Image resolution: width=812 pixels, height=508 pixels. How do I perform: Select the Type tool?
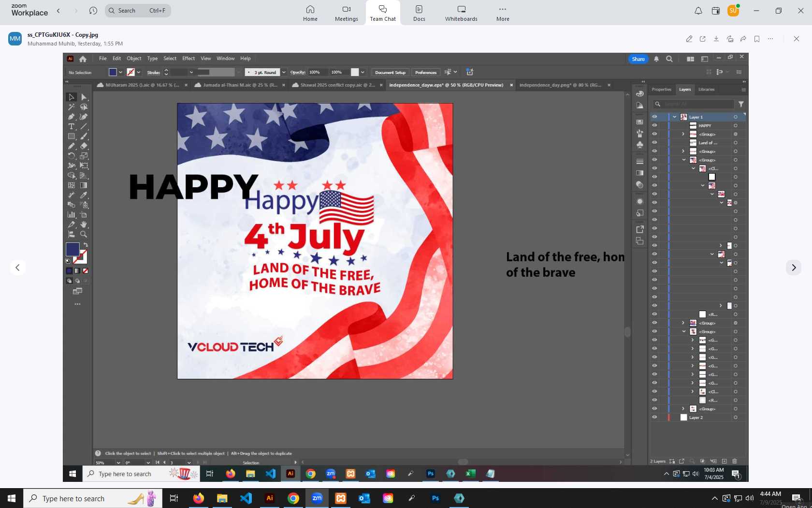[x=72, y=126]
